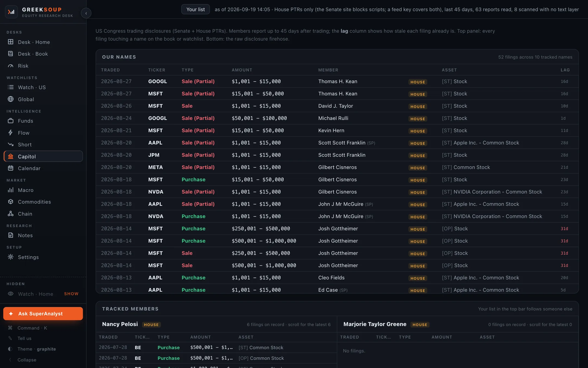Click the pencil icon beside Tell us
The height and width of the screenshot is (368, 588).
(x=10, y=338)
